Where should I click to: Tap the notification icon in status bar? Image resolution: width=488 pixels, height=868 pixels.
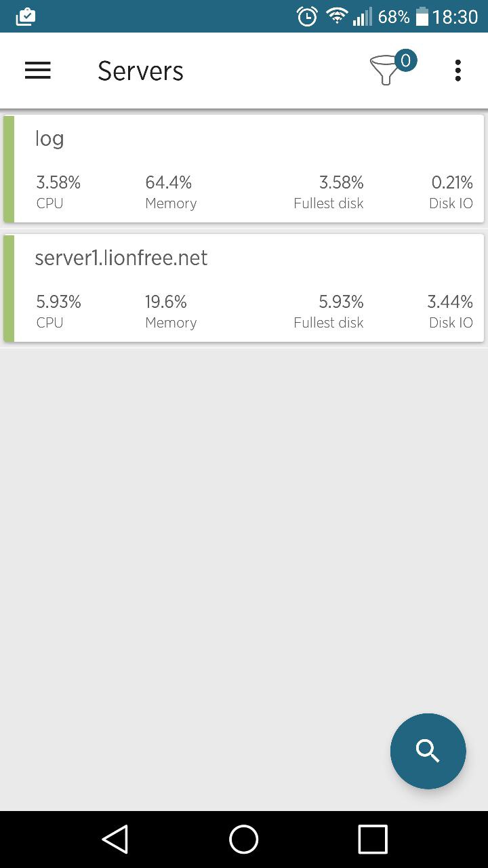click(25, 17)
